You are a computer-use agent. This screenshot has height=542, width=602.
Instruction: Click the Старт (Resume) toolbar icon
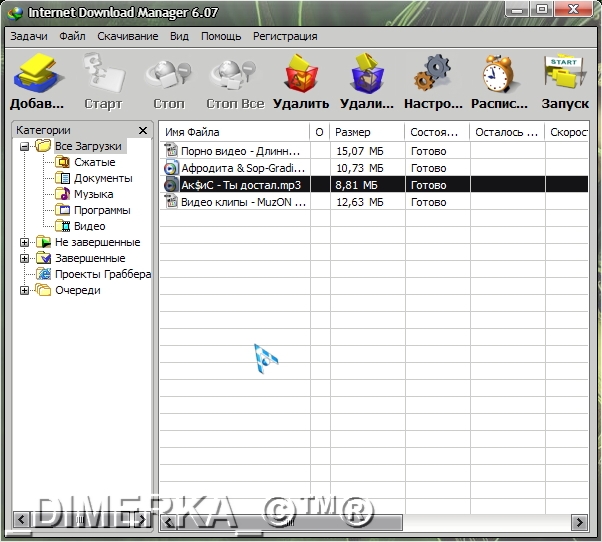(x=103, y=76)
